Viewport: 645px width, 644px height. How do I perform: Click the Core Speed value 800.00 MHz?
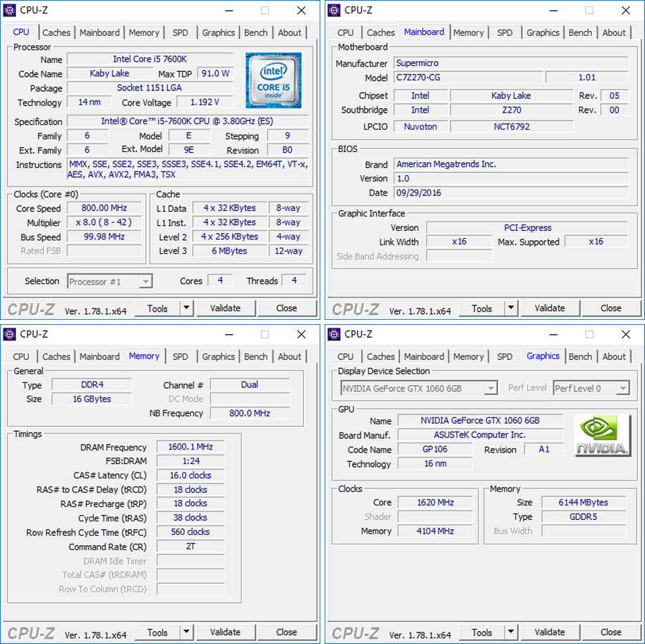(104, 208)
